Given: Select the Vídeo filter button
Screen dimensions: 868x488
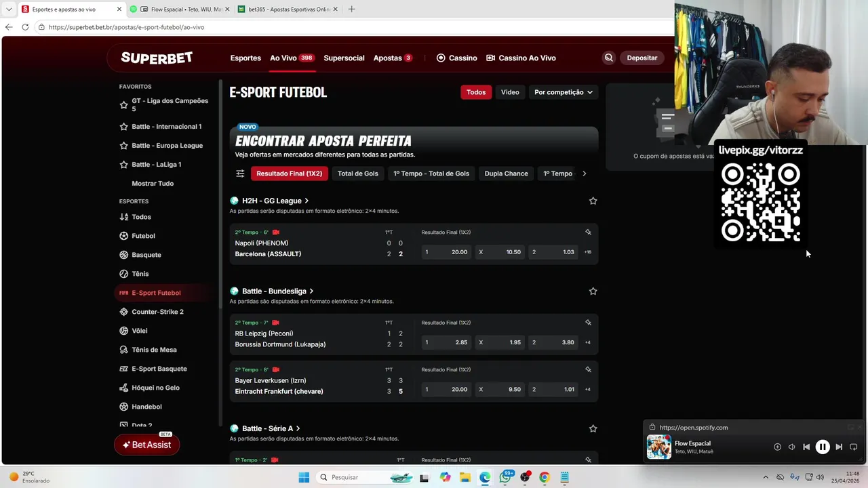Looking at the screenshot, I should [510, 92].
